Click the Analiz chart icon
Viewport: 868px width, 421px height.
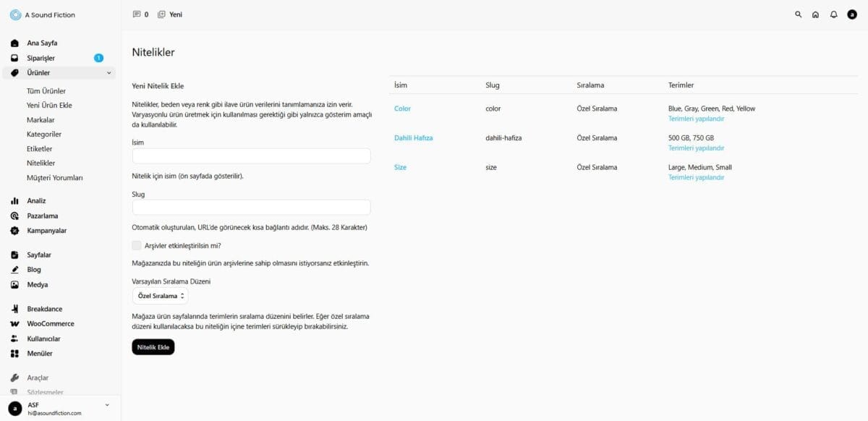[14, 201]
